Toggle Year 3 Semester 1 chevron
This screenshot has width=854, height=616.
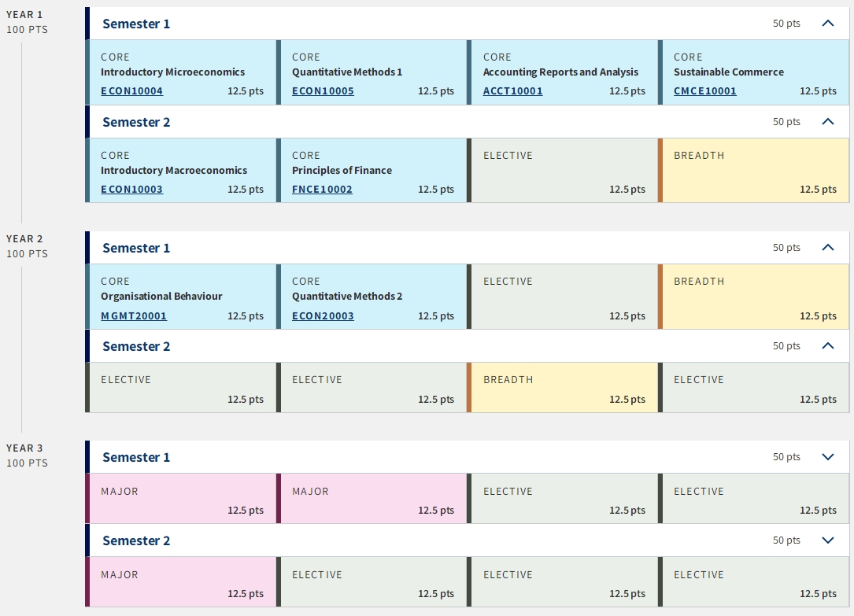click(x=827, y=457)
